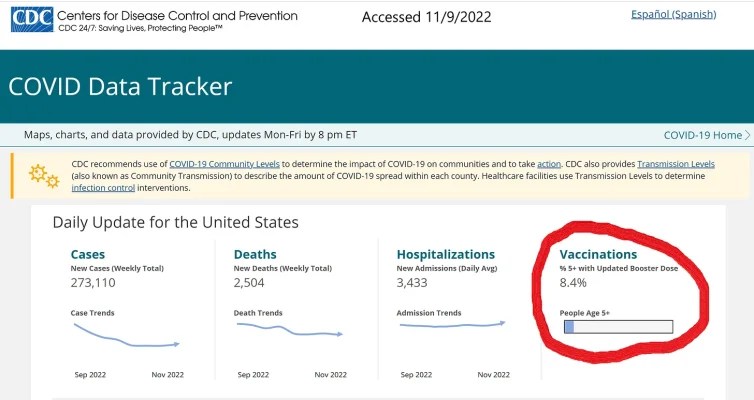Open the Deaths section heading

pyautogui.click(x=254, y=254)
